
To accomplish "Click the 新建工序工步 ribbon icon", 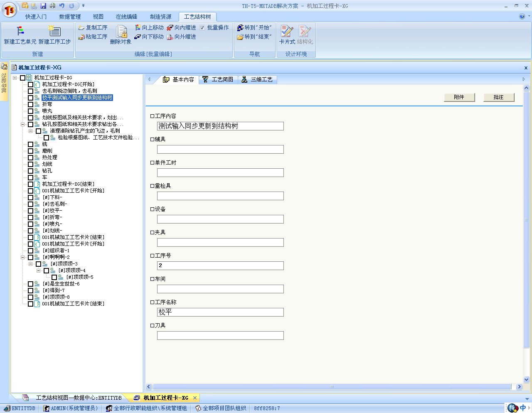I will [x=54, y=31].
